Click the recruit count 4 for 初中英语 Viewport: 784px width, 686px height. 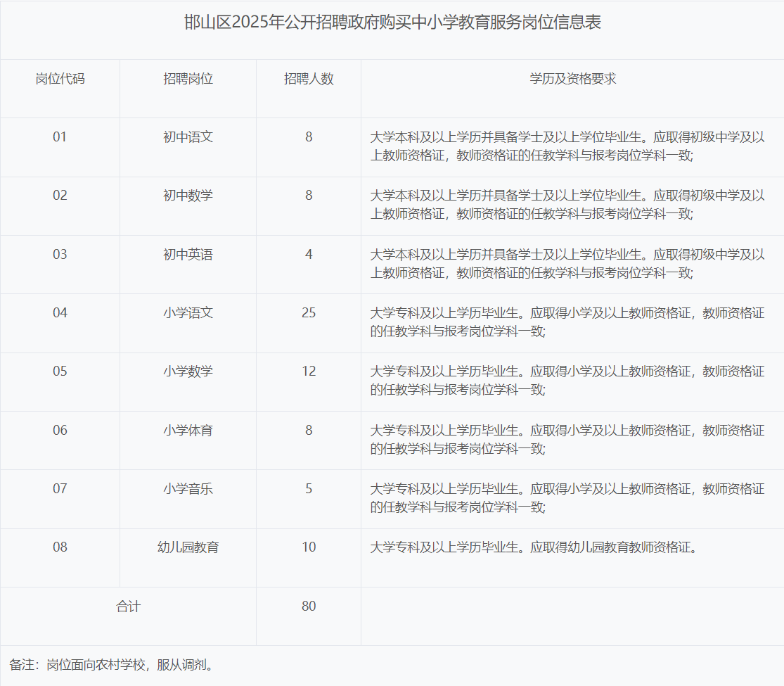[309, 254]
